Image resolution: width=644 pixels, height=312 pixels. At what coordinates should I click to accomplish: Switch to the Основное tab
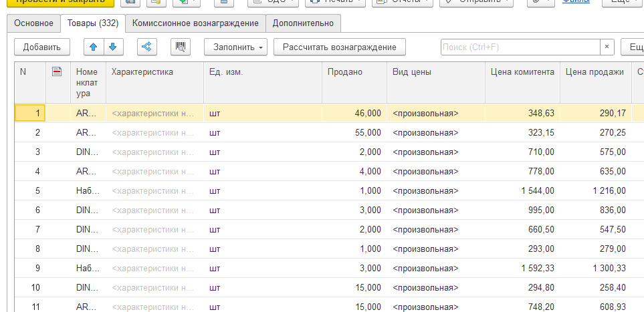pyautogui.click(x=33, y=23)
